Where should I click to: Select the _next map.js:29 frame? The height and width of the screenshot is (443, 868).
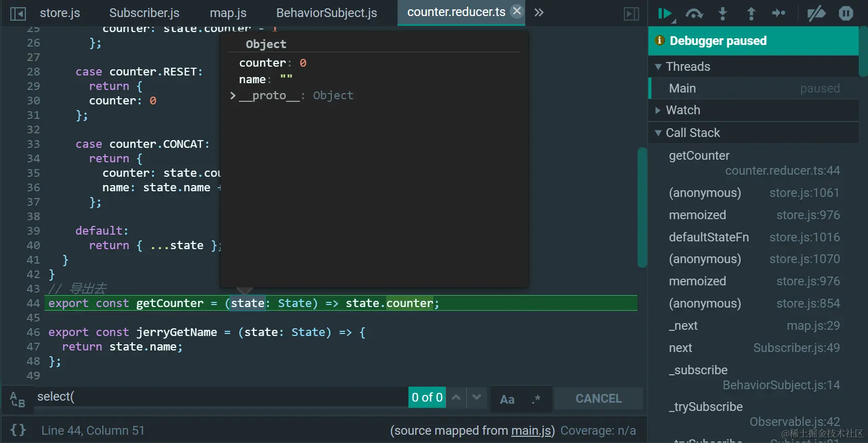click(x=754, y=326)
